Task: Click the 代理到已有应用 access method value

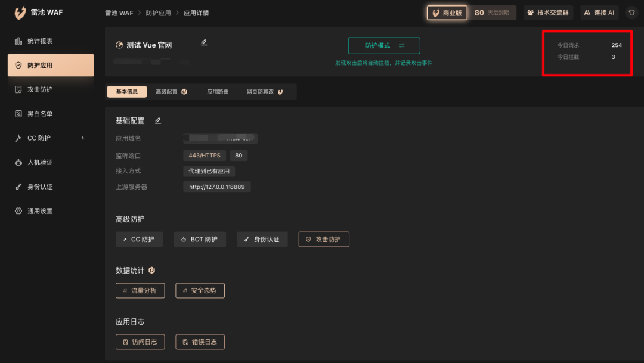Action: [x=209, y=171]
